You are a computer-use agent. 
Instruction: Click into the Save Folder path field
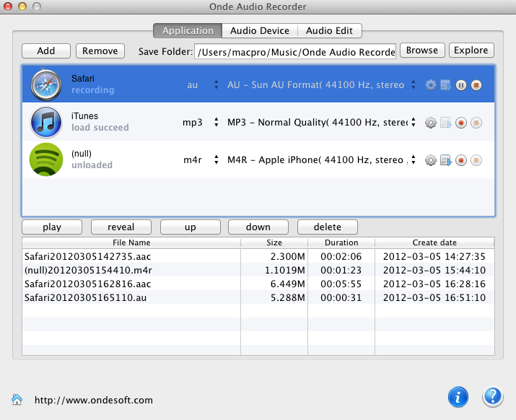295,52
